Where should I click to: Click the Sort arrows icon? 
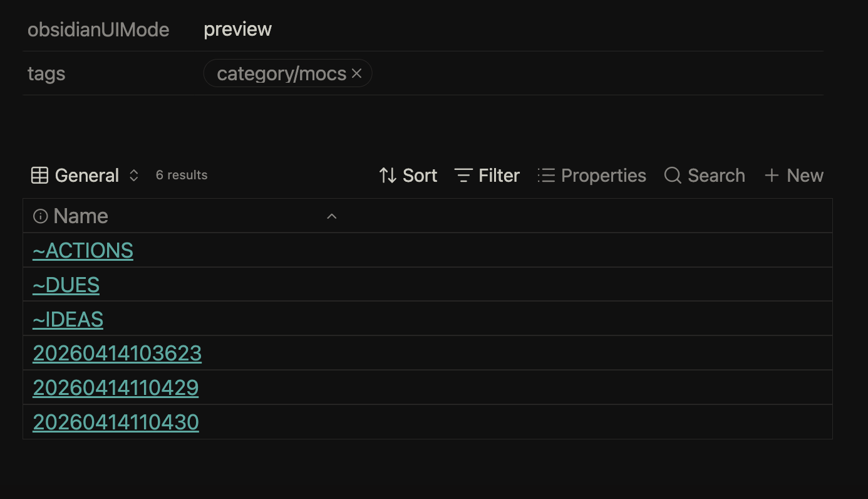388,176
